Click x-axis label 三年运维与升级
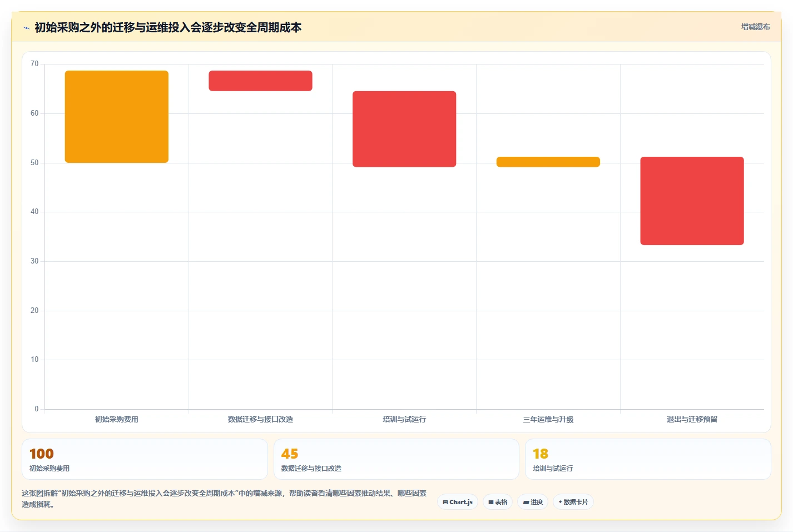Image resolution: width=793 pixels, height=532 pixels. coord(548,419)
